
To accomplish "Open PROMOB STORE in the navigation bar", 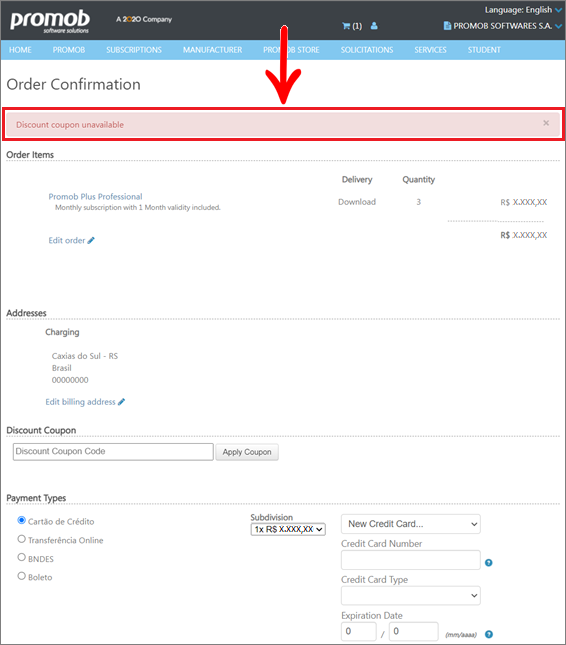I will (291, 50).
